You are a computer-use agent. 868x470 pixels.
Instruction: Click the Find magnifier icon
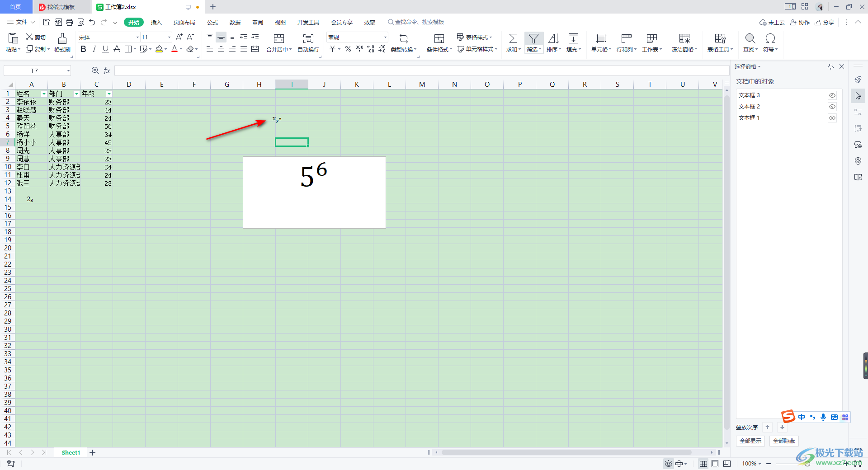pos(750,38)
